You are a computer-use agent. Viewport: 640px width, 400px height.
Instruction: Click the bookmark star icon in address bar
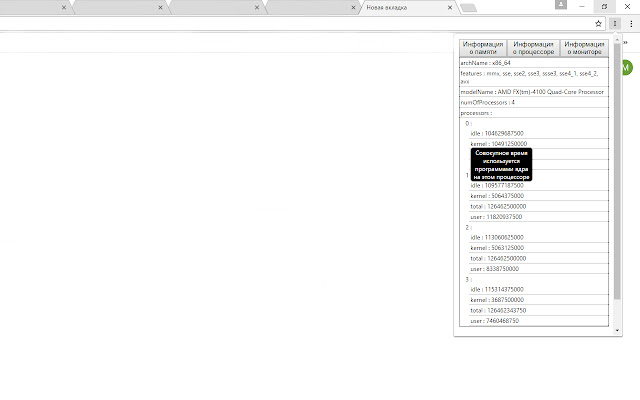click(598, 24)
